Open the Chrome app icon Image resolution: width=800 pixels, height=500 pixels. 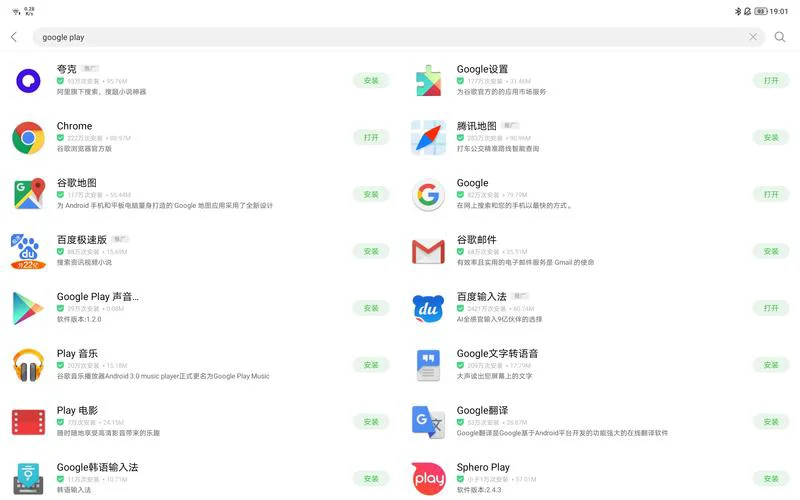(x=29, y=138)
